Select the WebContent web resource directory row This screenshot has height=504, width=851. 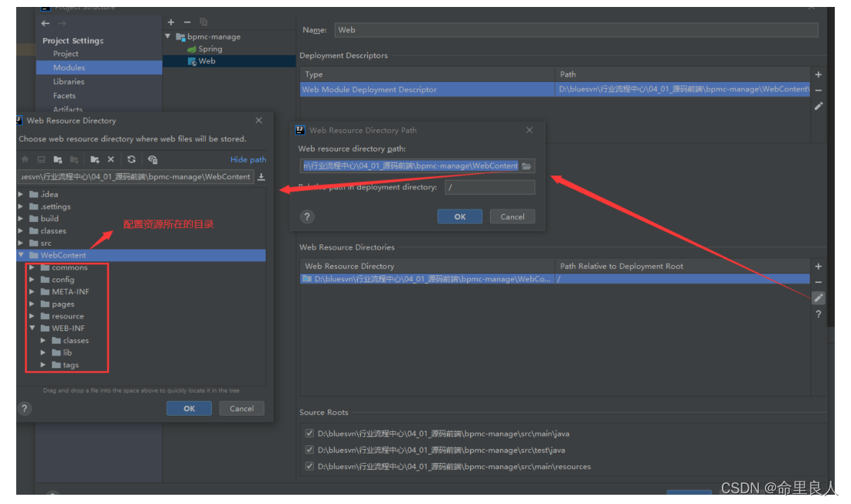(555, 279)
